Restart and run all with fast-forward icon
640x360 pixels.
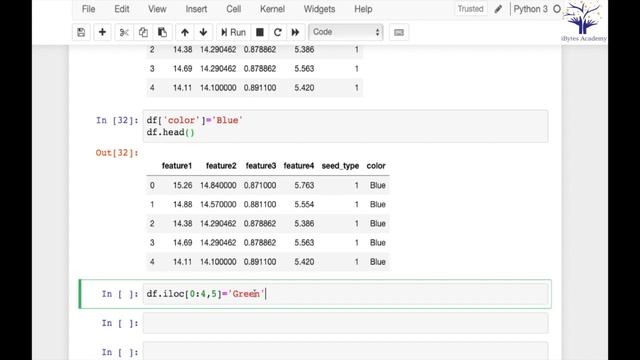[x=295, y=32]
